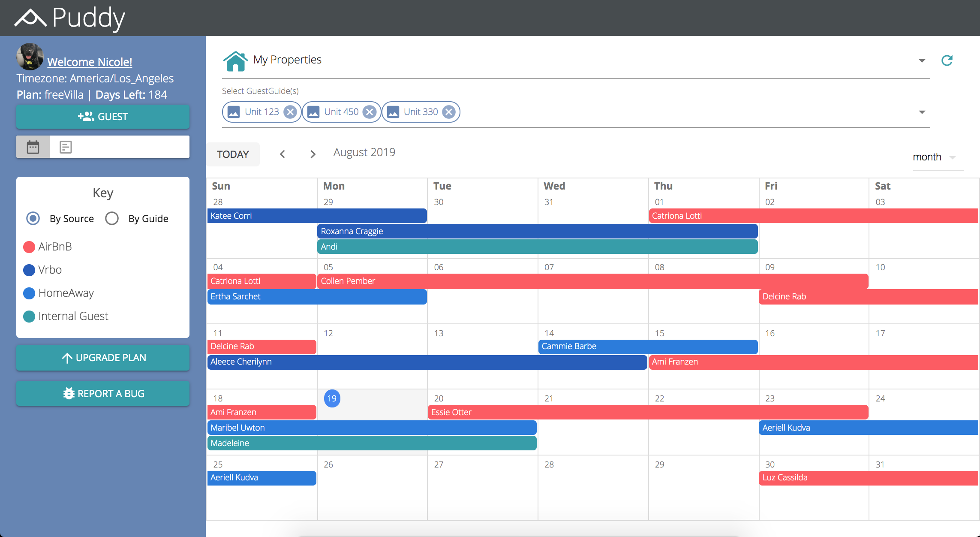Screen dimensions: 980x537
Task: Click the Puddy logo icon
Action: [x=30, y=18]
